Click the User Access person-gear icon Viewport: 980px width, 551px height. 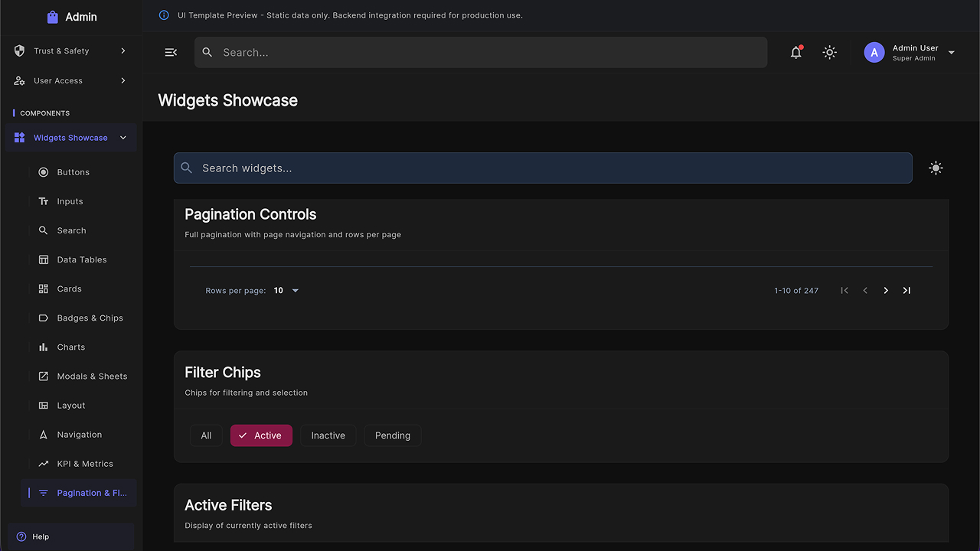pos(20,80)
